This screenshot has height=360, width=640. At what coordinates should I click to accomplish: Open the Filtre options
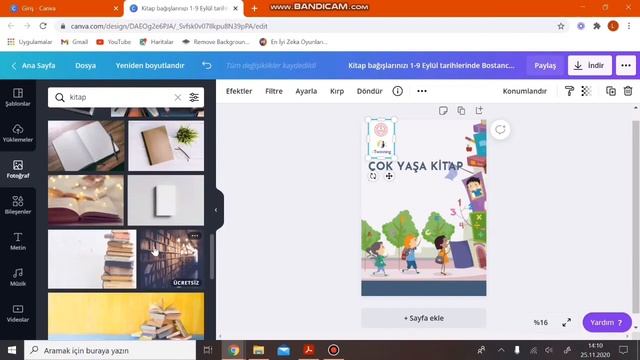coord(274,91)
